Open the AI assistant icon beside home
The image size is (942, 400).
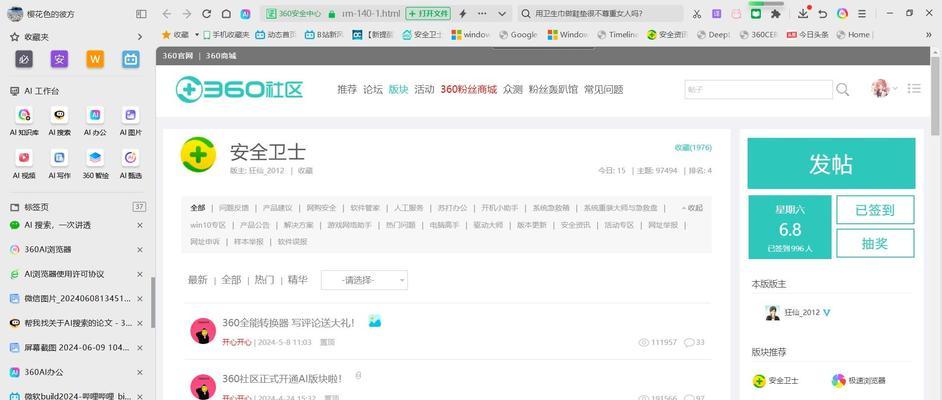(245, 13)
